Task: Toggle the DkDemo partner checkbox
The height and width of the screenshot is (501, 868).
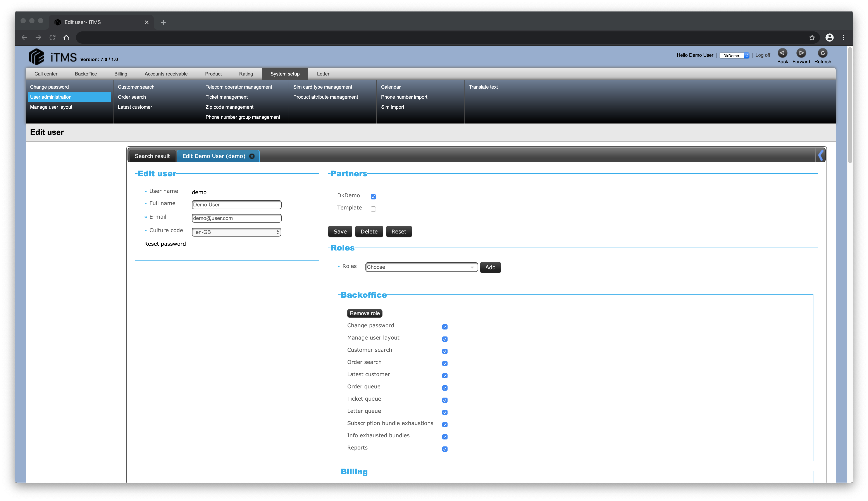Action: (x=373, y=197)
